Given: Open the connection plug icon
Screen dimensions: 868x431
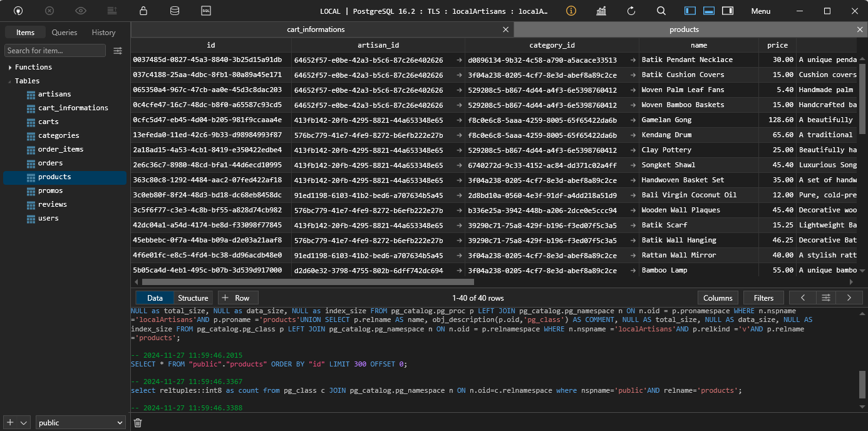Looking at the screenshot, I should 18,11.
